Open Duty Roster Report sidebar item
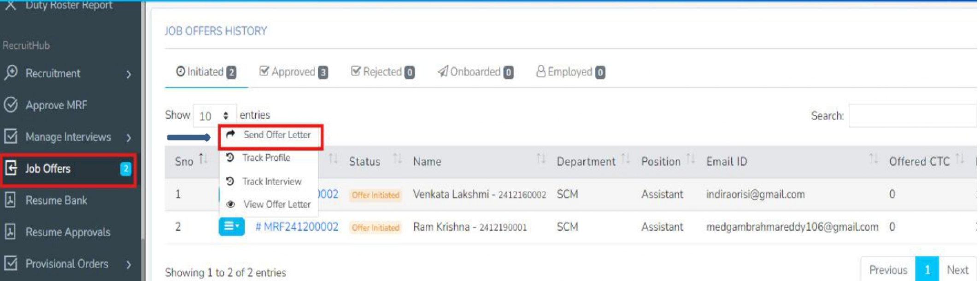Viewport: 980px width, 281px height. pyautogui.click(x=68, y=6)
